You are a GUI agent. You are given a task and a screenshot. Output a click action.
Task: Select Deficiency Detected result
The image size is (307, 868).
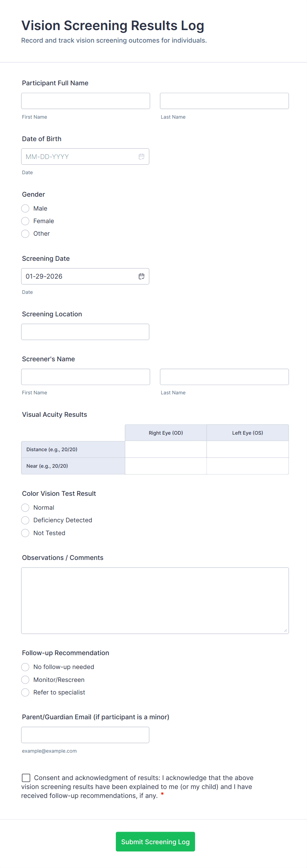click(25, 520)
